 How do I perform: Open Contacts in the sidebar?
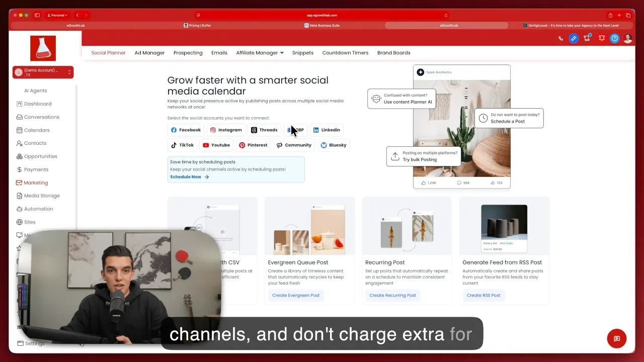[x=31, y=143]
